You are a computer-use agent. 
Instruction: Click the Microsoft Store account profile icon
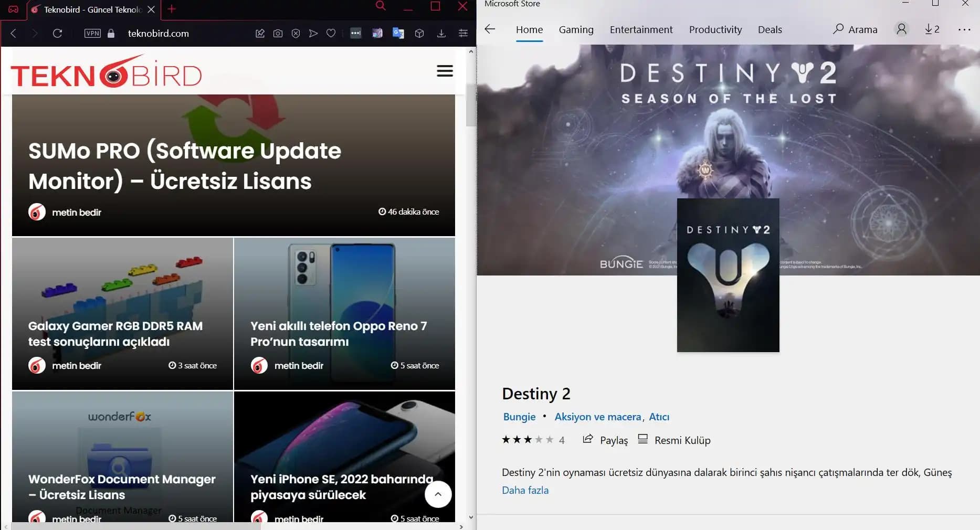coord(901,29)
